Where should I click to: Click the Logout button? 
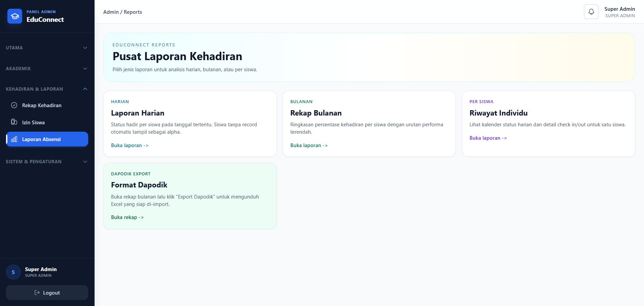[x=47, y=293]
